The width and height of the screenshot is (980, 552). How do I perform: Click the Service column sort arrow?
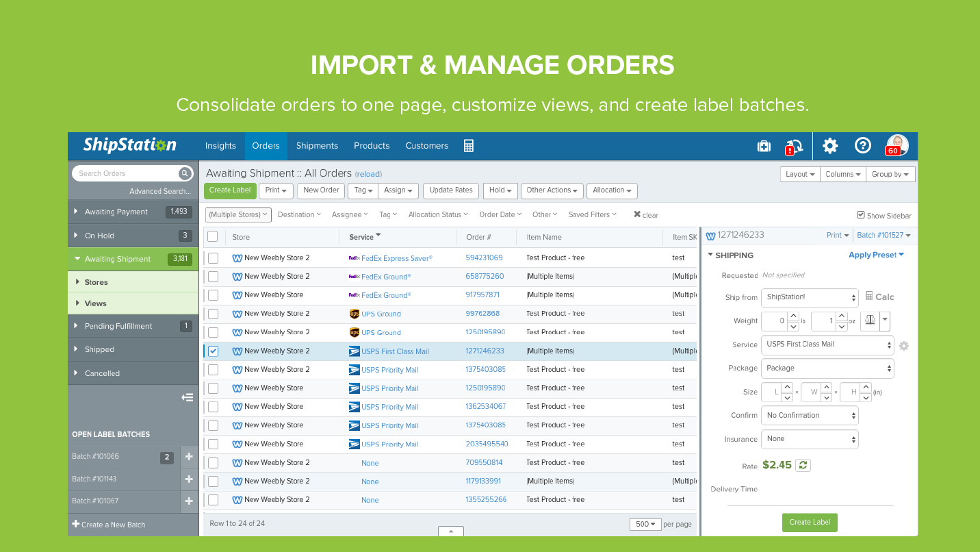pyautogui.click(x=378, y=236)
